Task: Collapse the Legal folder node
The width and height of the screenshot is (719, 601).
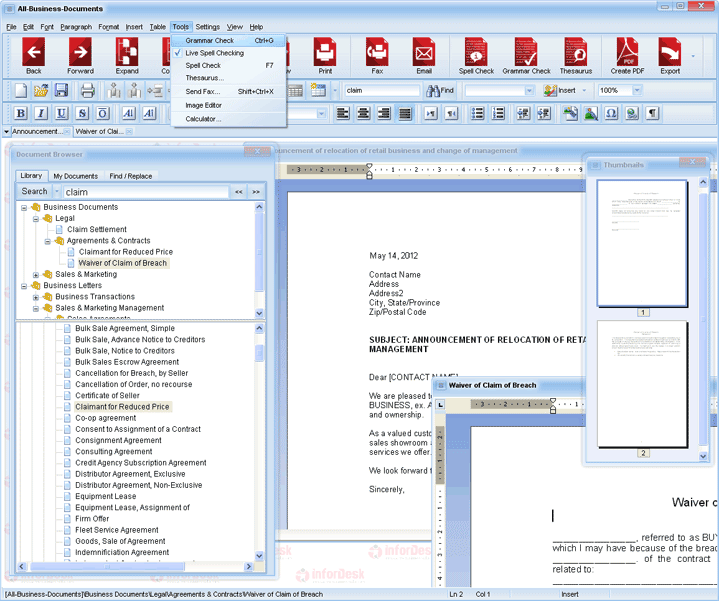Action: 36,219
